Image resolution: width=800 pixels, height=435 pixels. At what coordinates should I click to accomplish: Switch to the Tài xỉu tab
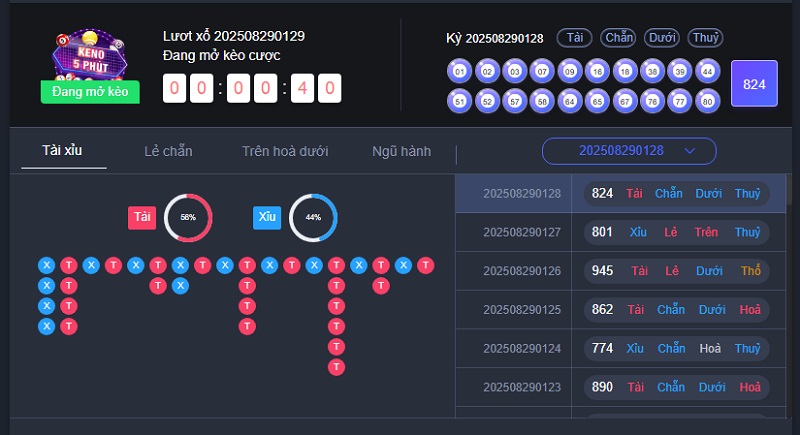(62, 150)
